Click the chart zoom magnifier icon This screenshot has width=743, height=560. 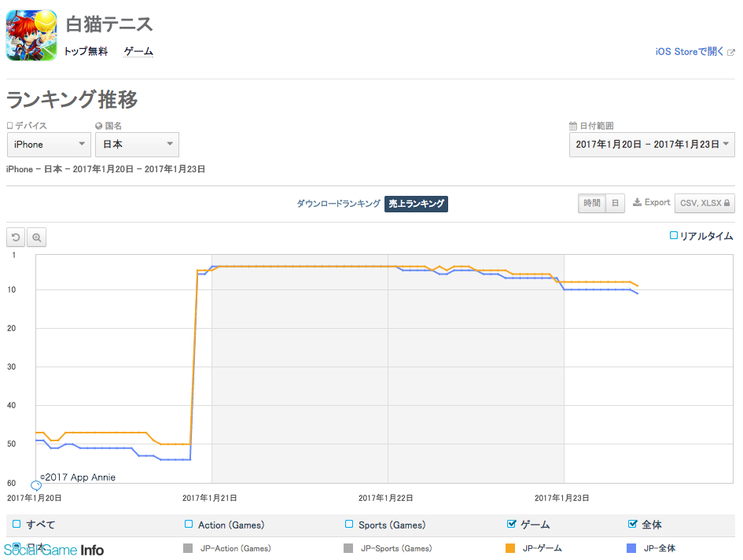[37, 237]
